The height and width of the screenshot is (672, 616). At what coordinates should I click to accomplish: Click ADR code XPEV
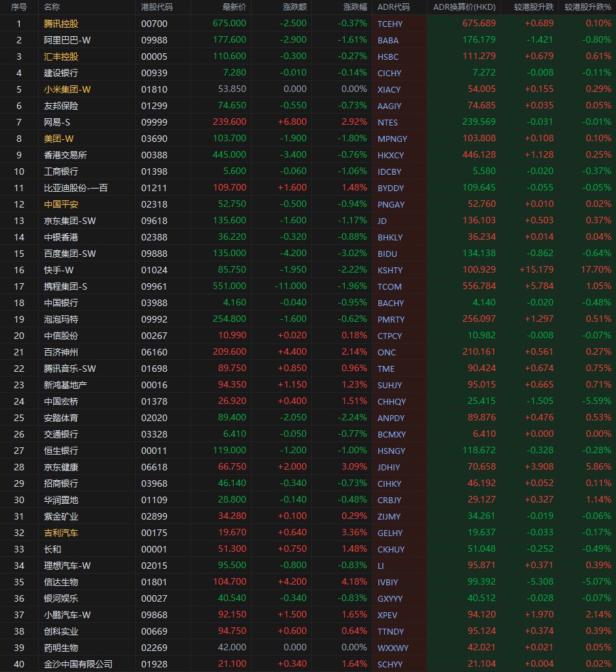click(387, 616)
